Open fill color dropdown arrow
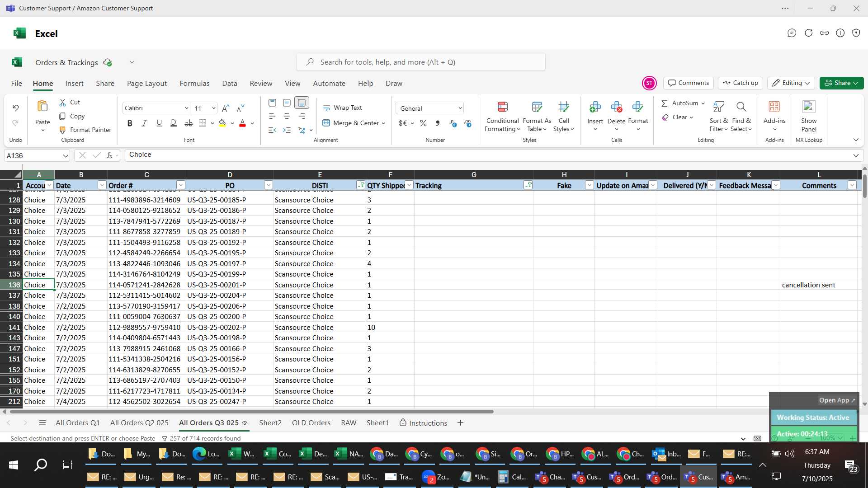The height and width of the screenshot is (488, 868). [x=232, y=123]
